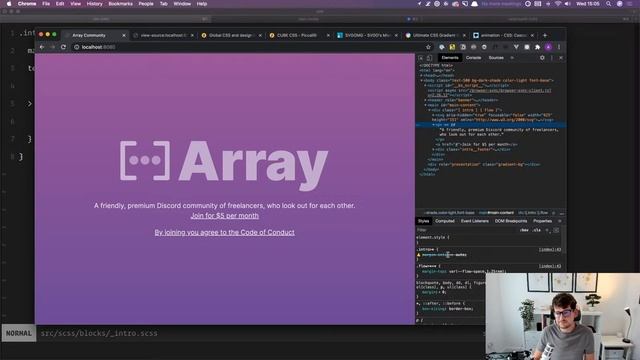The height and width of the screenshot is (360, 640).
Task: Open the Apple menu
Action: point(9,4)
